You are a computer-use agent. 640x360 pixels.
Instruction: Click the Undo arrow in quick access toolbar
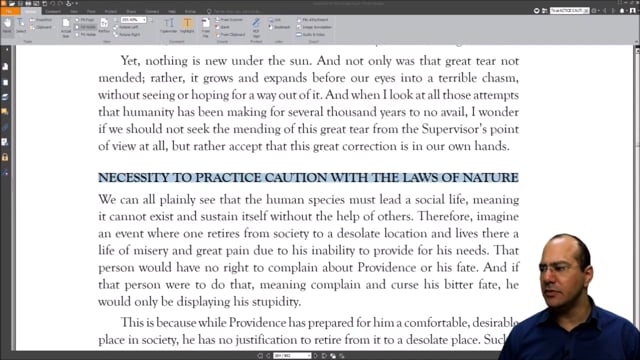point(52,3)
